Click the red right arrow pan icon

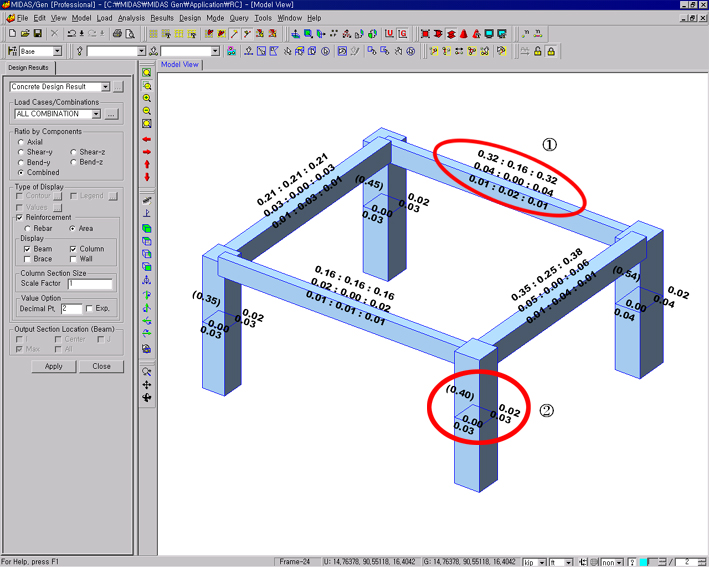point(147,151)
